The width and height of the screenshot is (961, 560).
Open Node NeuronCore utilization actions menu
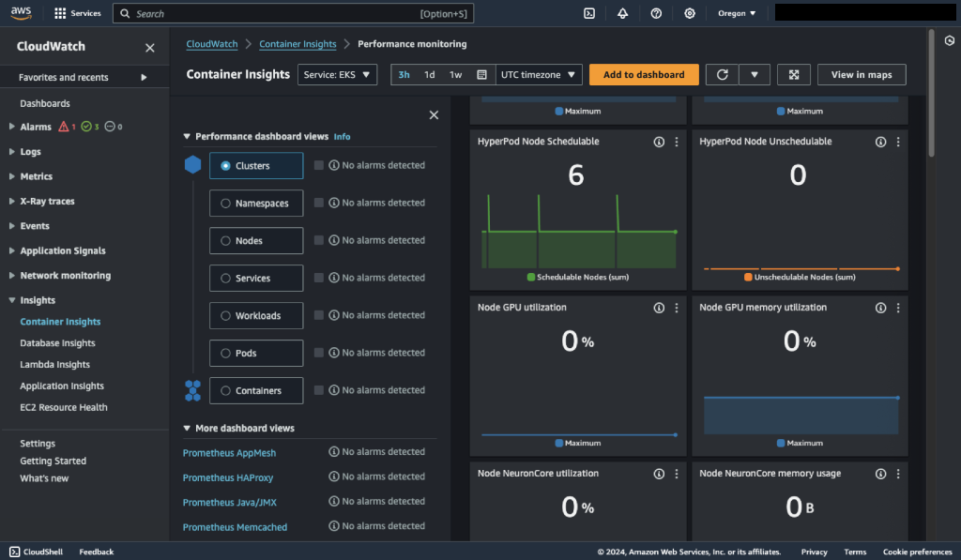(677, 474)
